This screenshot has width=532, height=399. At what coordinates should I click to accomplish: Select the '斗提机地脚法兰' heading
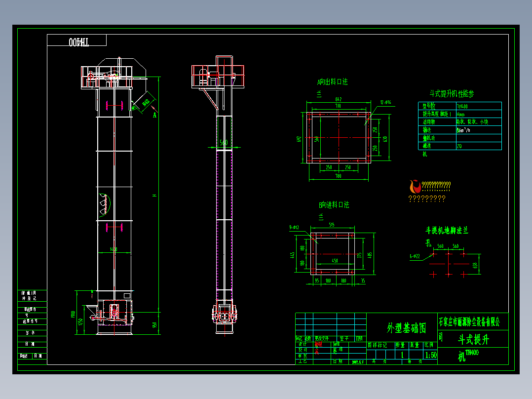[447, 231]
